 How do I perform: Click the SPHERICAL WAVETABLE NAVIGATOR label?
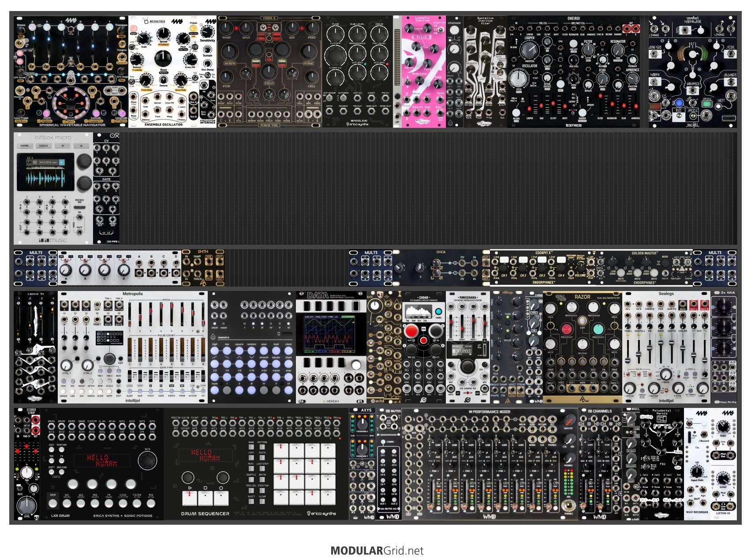[x=72, y=125]
